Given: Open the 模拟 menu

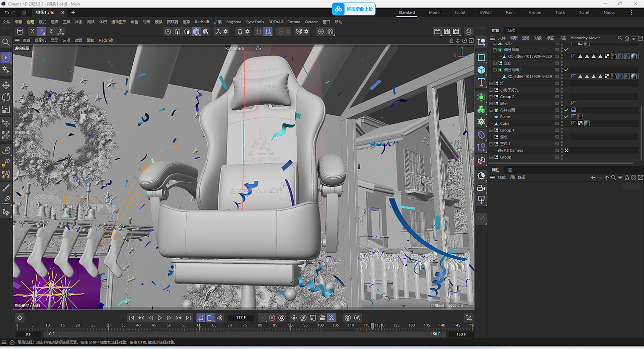Looking at the screenshot, I should (x=158, y=22).
